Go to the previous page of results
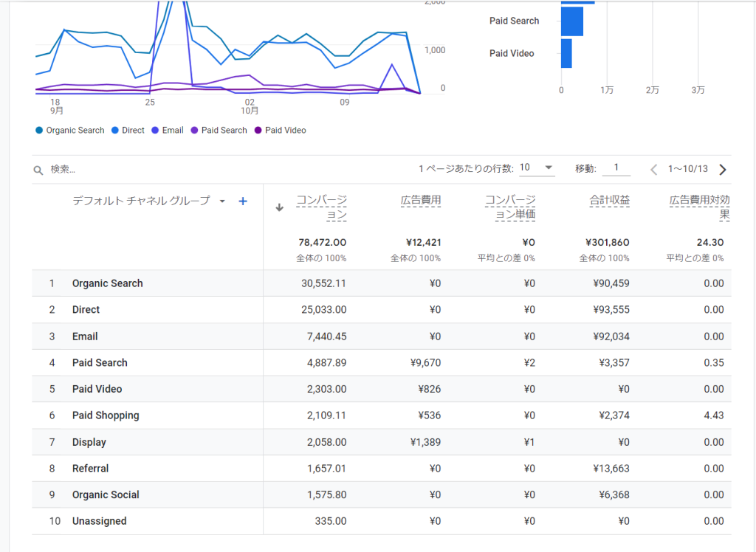 pos(654,169)
